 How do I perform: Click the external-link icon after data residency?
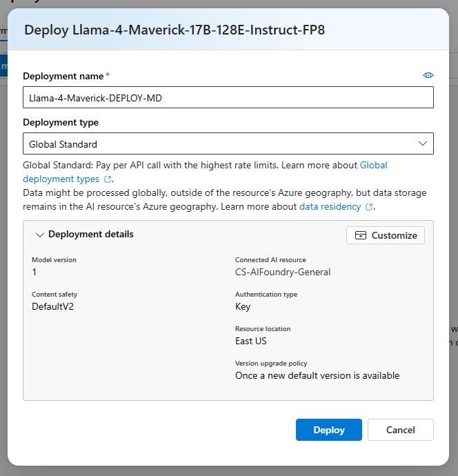click(369, 207)
